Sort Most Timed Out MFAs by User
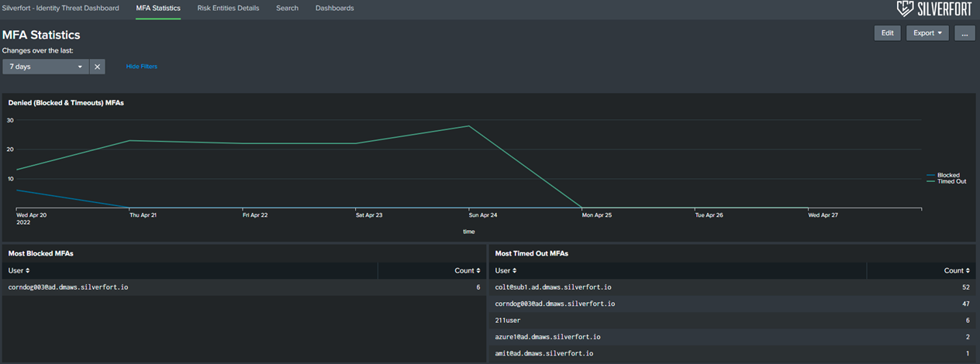The height and width of the screenshot is (364, 980). point(506,270)
